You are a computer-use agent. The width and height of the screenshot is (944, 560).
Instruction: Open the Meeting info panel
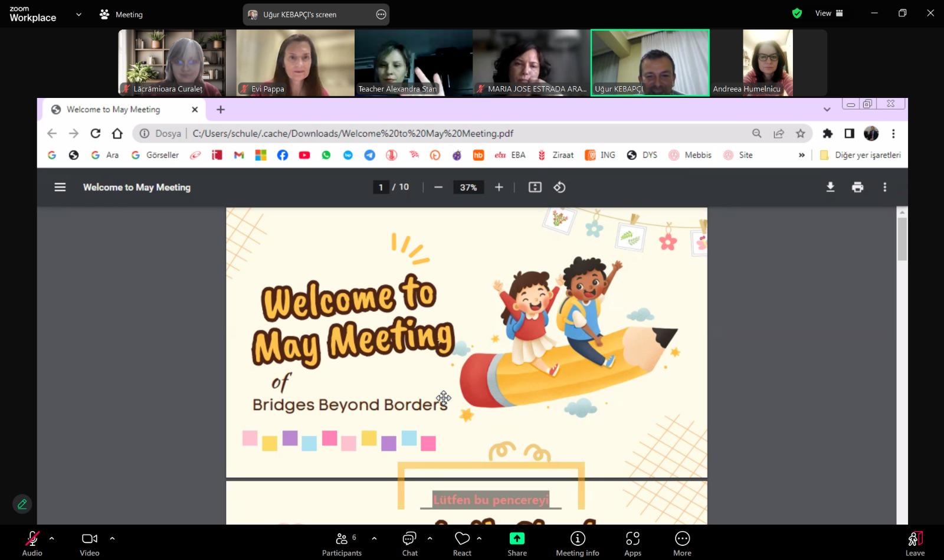[x=577, y=543]
